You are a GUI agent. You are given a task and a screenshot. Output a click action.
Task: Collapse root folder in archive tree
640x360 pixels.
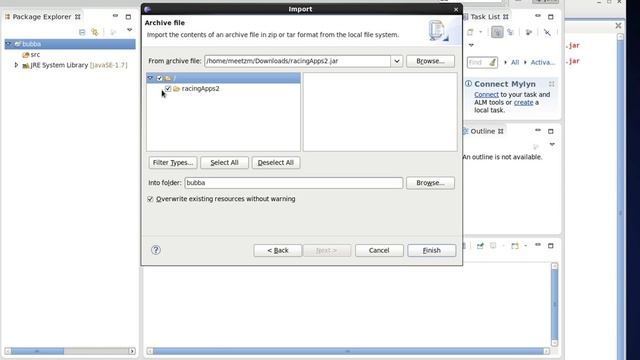[150, 78]
